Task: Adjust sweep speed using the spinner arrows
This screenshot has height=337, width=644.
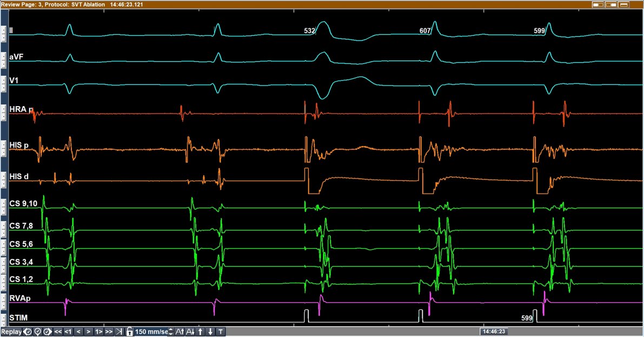Action: point(171,332)
